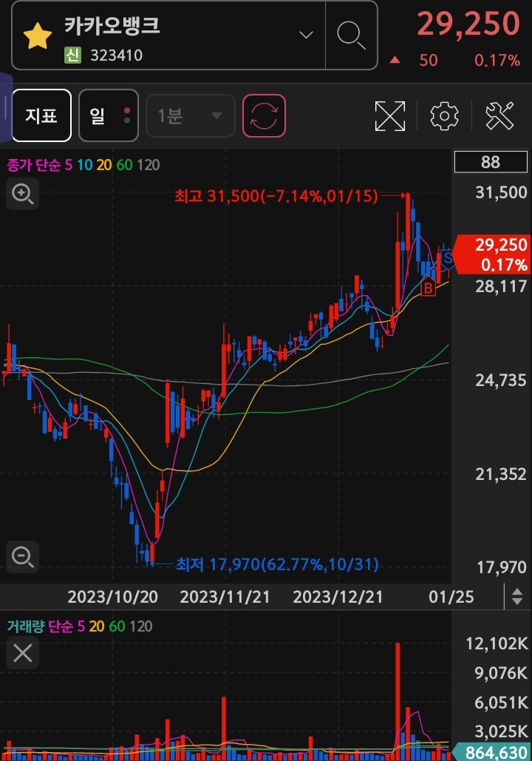The image size is (532, 761).
Task: Open chart settings gear
Action: [444, 115]
